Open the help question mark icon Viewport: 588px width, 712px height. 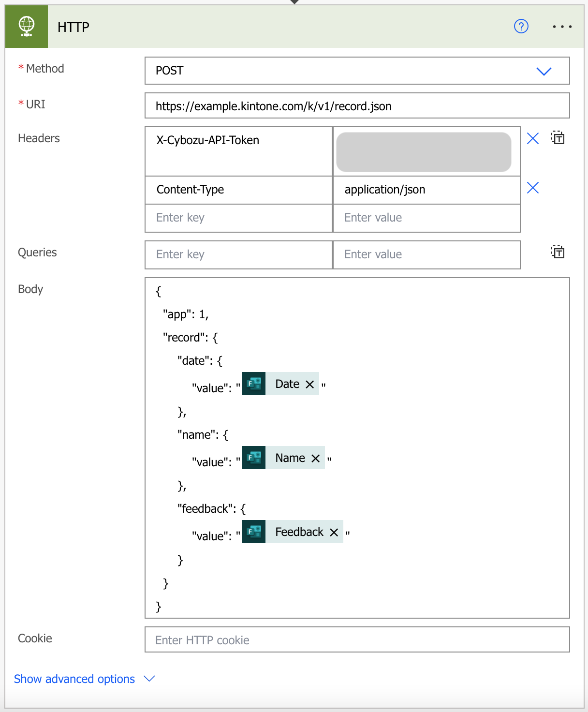pyautogui.click(x=521, y=26)
